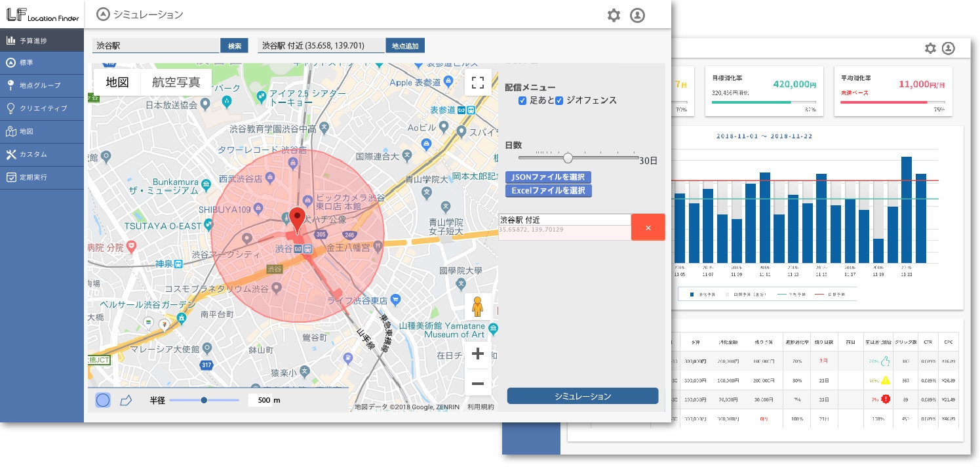Click the 検索 search button

234,46
